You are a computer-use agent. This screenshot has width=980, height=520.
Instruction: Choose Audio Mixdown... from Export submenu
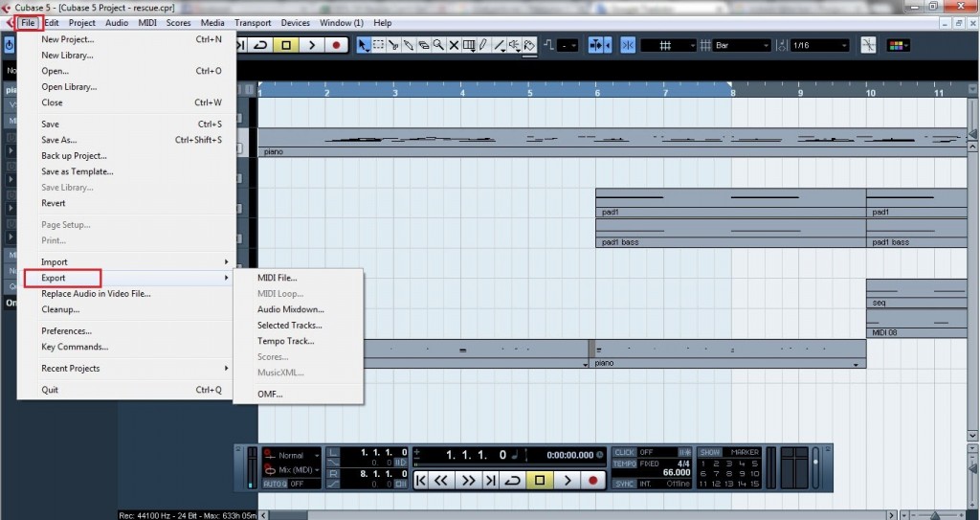(291, 309)
